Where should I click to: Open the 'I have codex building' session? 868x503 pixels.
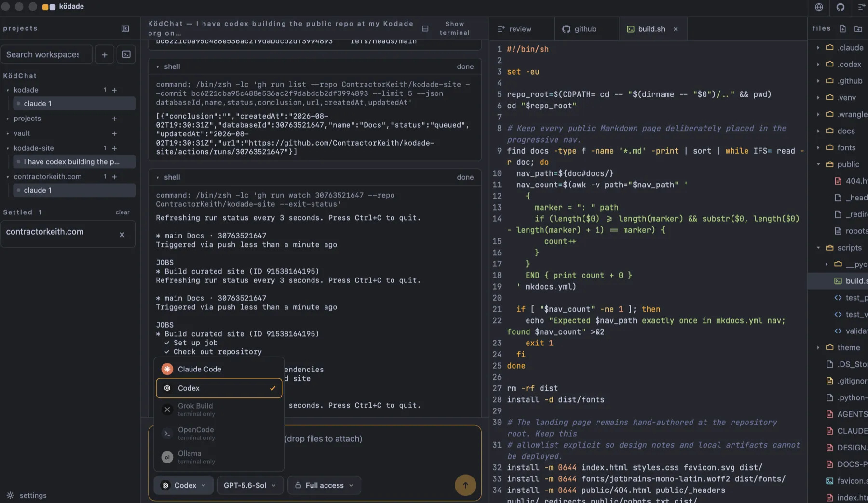click(74, 162)
